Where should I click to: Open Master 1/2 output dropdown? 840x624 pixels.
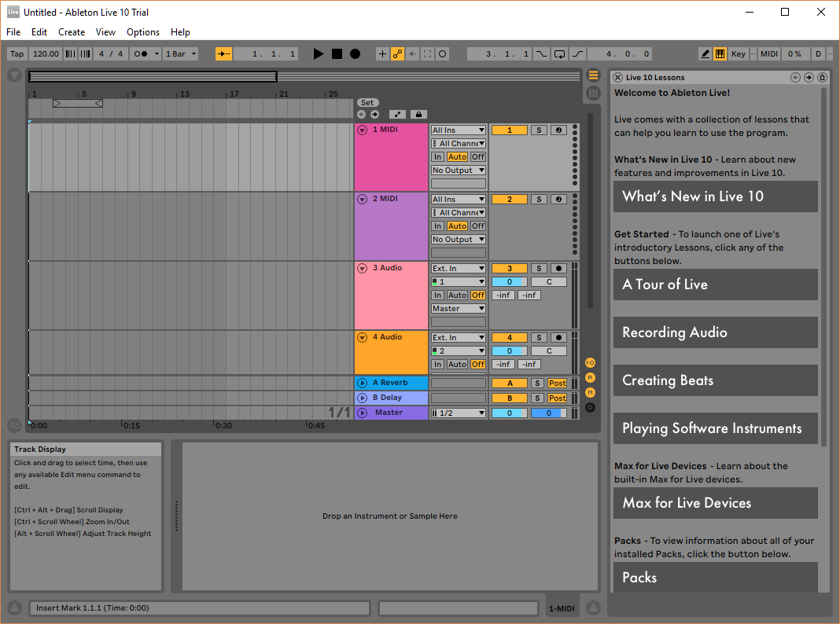(459, 413)
